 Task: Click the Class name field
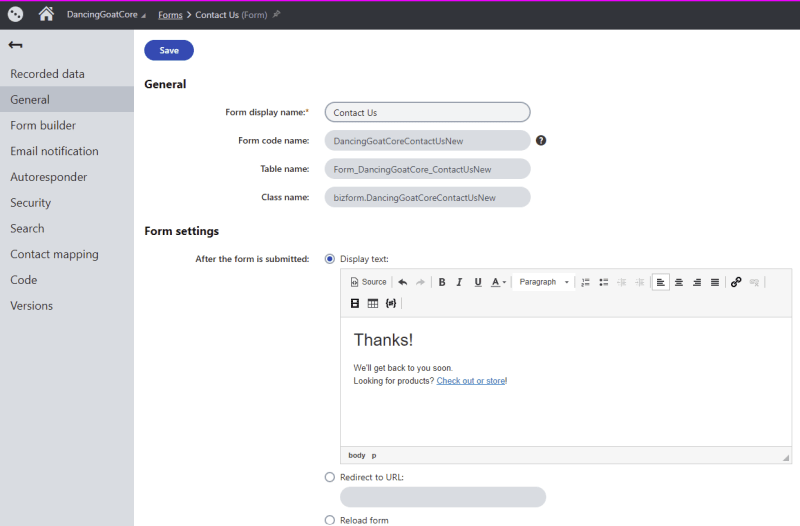pos(428,197)
